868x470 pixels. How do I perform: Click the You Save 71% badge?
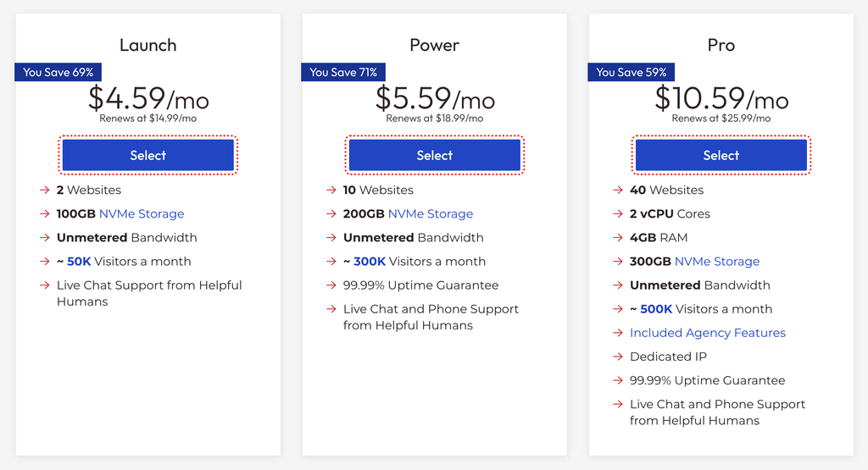343,73
